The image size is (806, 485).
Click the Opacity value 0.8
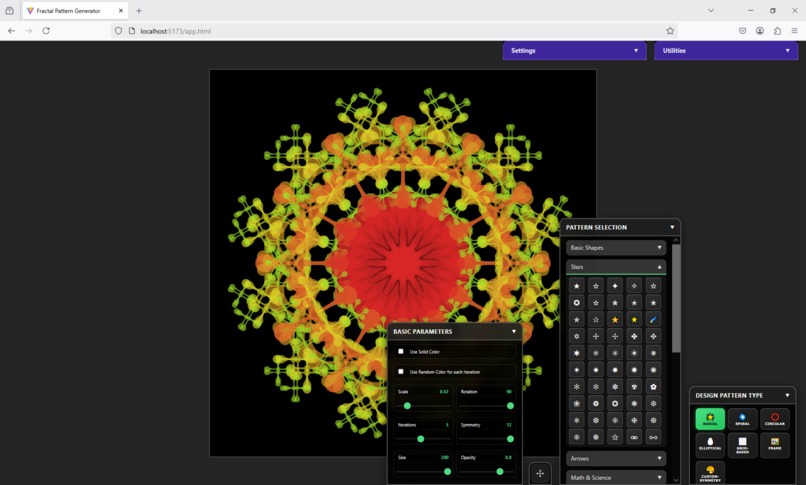point(508,457)
